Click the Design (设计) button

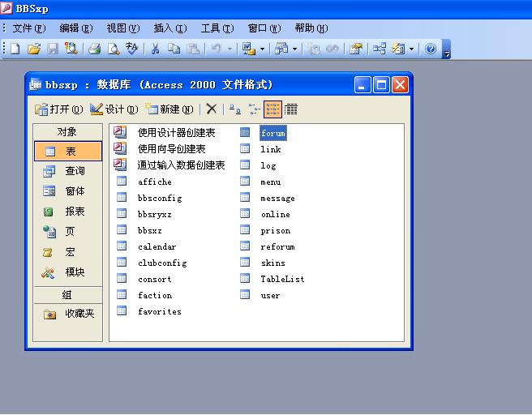point(114,109)
